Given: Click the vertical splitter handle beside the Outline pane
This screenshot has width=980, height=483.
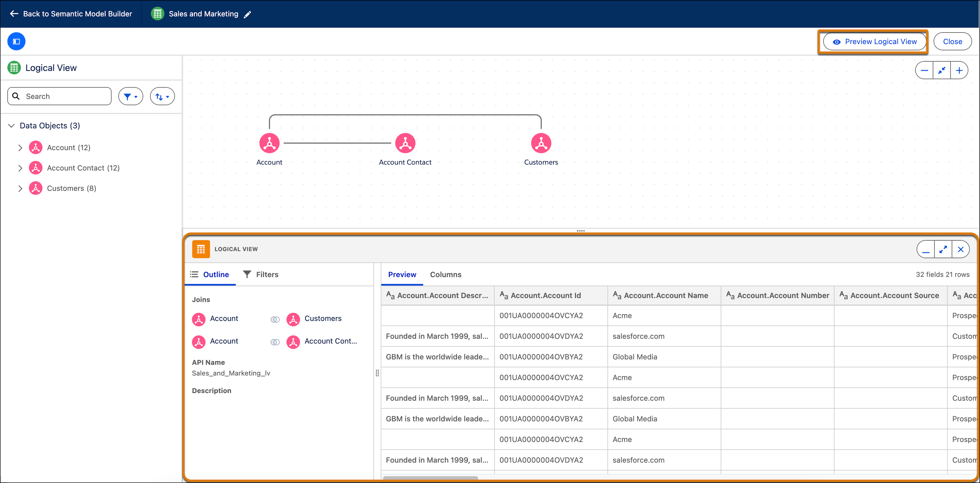Looking at the screenshot, I should tap(377, 373).
